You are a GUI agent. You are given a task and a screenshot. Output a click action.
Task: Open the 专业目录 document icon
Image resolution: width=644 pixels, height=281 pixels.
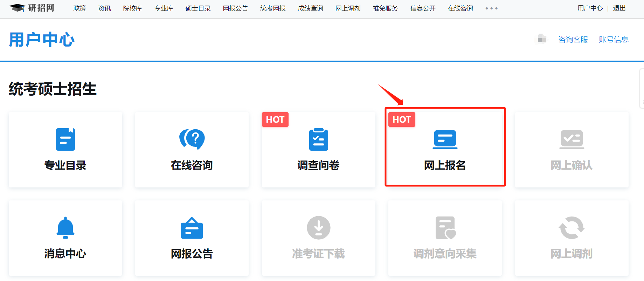click(x=65, y=139)
